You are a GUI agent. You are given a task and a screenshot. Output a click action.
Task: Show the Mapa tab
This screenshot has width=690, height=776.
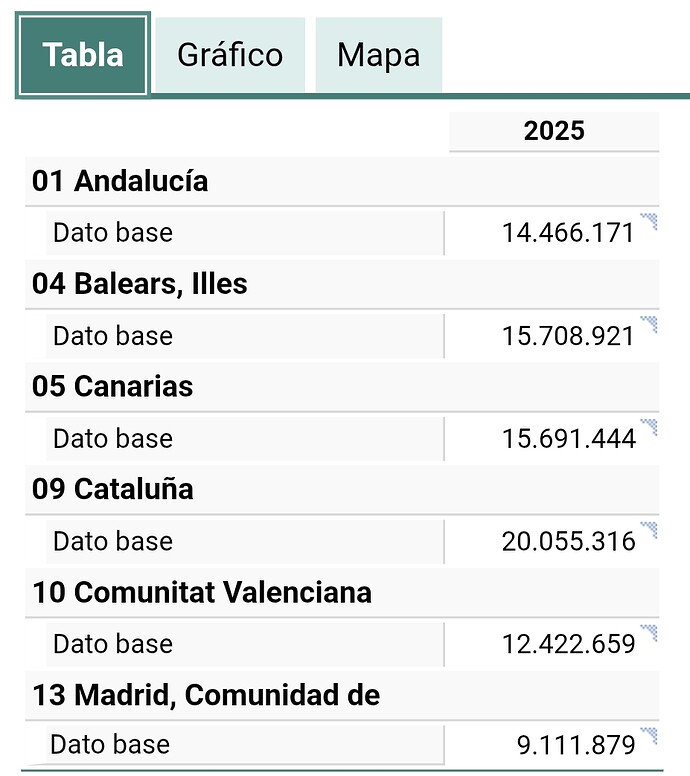[x=378, y=54]
